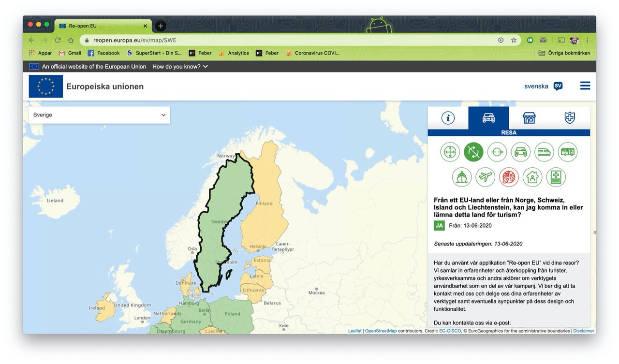Click the Europeiska unionen site title
Screen dimensions: 619x364
click(105, 87)
